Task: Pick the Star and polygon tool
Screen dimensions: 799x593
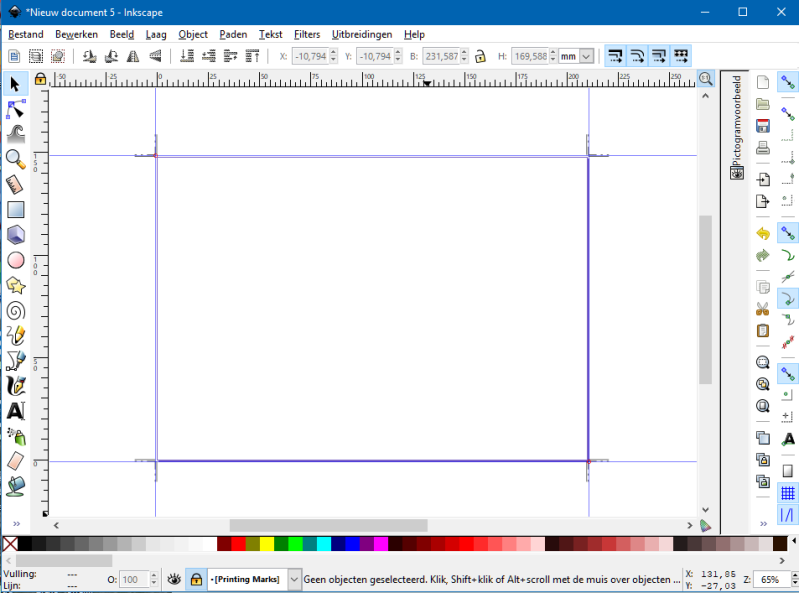Action: [15, 285]
